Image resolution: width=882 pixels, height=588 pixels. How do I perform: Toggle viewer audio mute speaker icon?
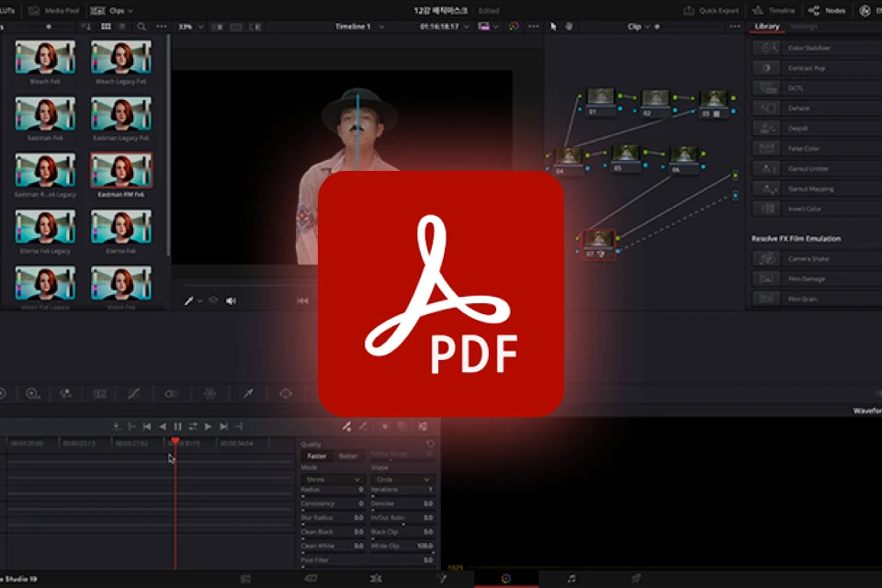pyautogui.click(x=232, y=301)
